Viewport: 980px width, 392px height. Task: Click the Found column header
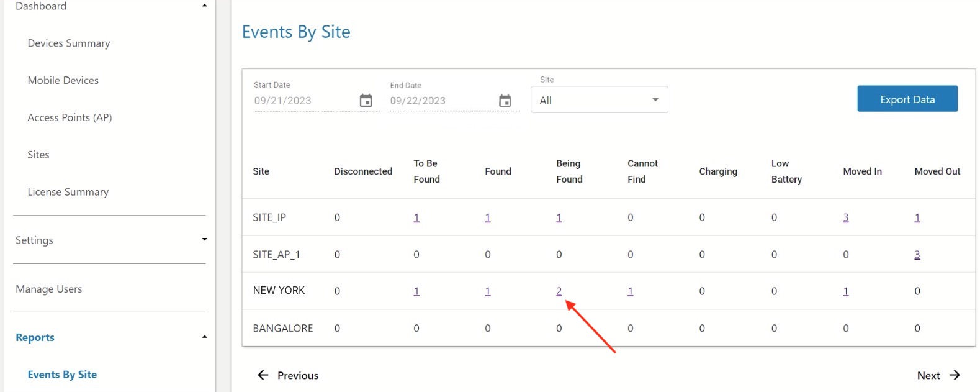(498, 171)
